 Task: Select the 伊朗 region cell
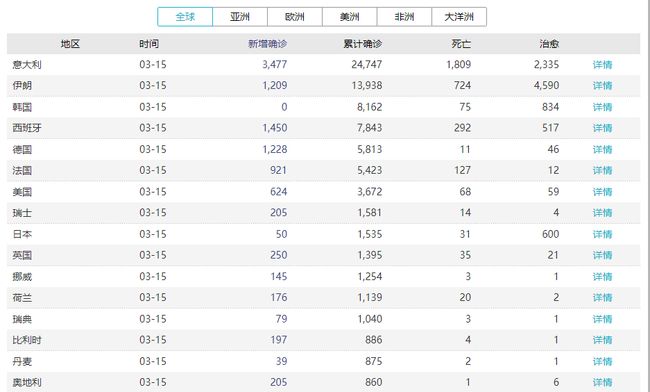22,86
